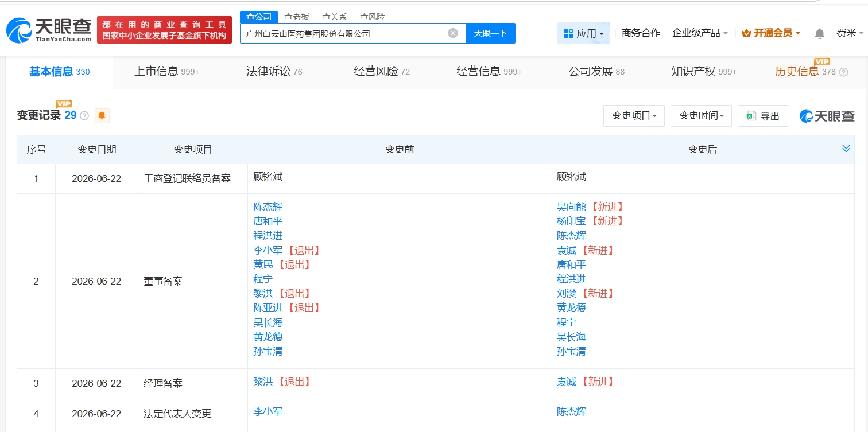Open 袁诚 link in the 经理备案 row
Image resolution: width=868 pixels, height=432 pixels.
click(566, 382)
